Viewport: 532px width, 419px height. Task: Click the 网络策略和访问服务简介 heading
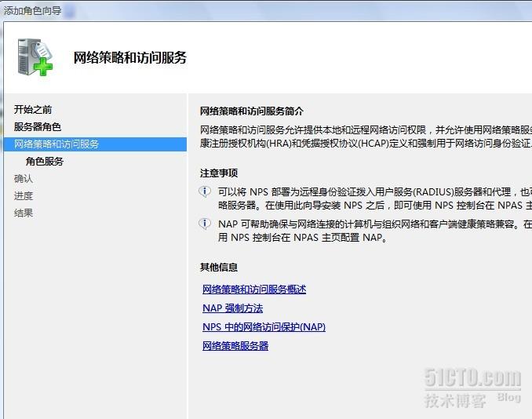(x=252, y=111)
